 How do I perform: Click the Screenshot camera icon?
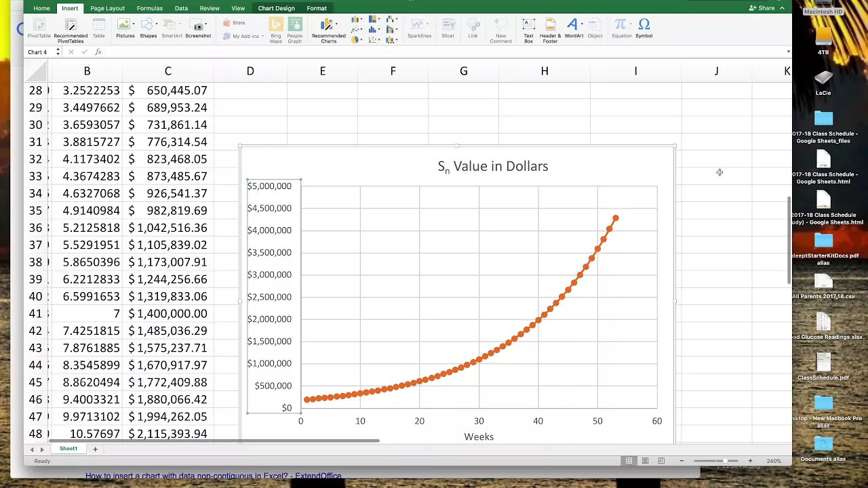pos(198,26)
